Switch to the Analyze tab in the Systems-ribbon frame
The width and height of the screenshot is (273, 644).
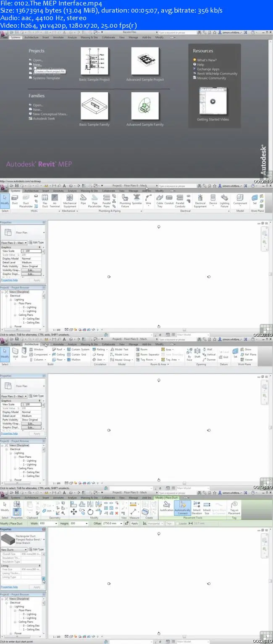pos(72,191)
